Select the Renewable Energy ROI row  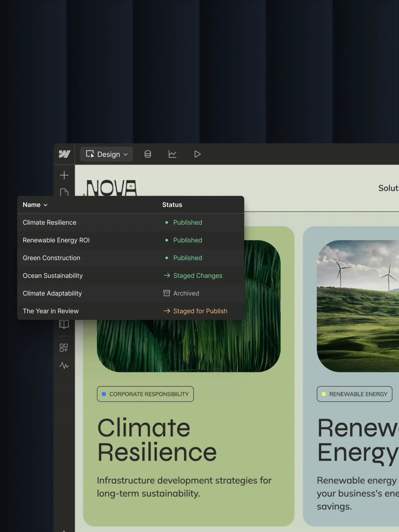(x=131, y=240)
